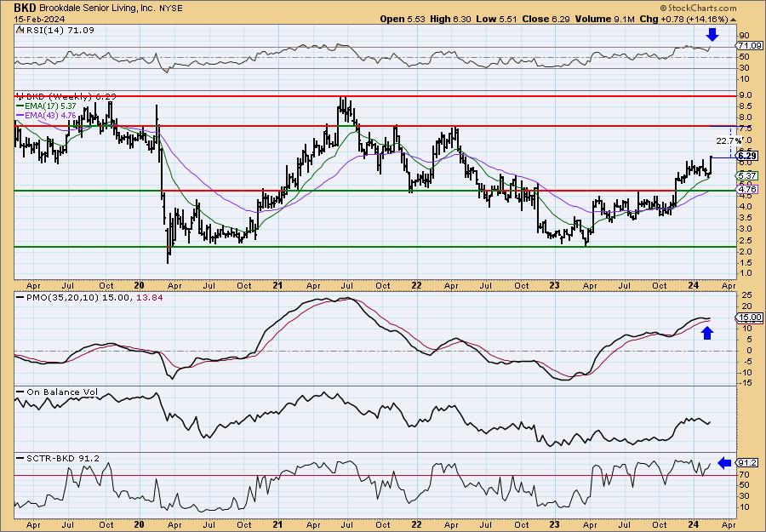Click the year 23 label on the bottom time axis
Viewport: 766px width, 532px height.
[555, 525]
